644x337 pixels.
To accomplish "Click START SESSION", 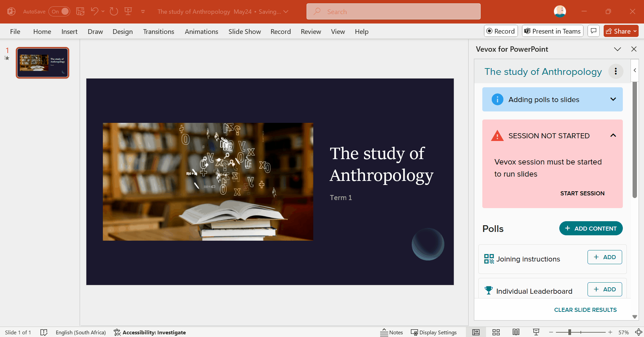I will tap(582, 193).
